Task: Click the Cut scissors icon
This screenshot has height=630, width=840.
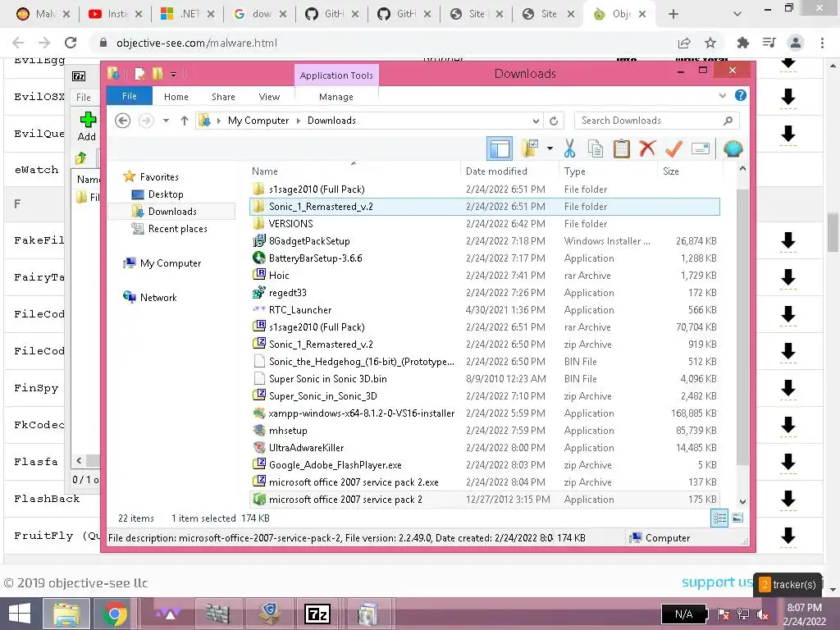Action: tap(569, 148)
